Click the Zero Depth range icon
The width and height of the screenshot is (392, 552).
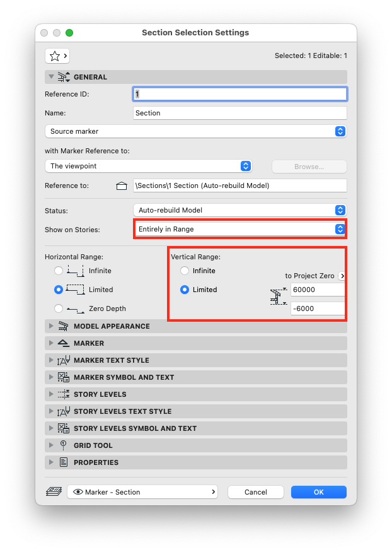[76, 309]
